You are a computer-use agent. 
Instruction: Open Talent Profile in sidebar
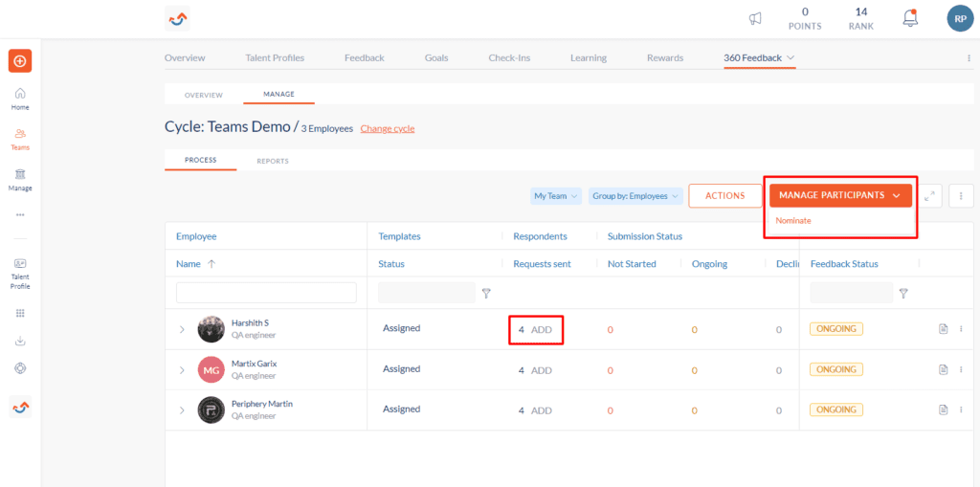click(20, 274)
